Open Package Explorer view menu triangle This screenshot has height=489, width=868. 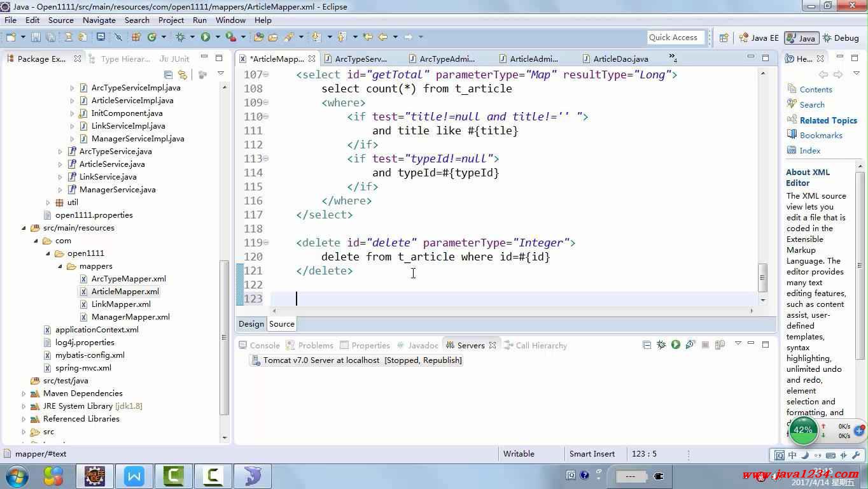click(x=220, y=73)
